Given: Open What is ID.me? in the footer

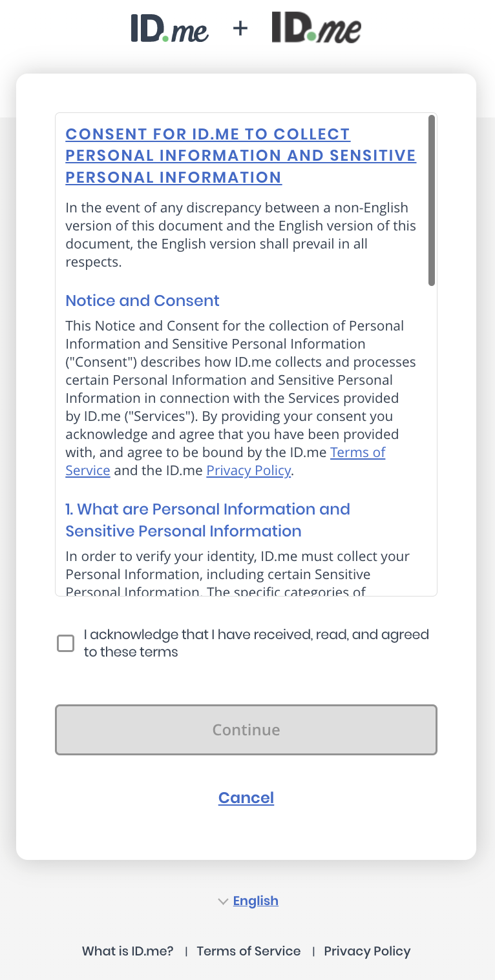Looking at the screenshot, I should click(128, 951).
